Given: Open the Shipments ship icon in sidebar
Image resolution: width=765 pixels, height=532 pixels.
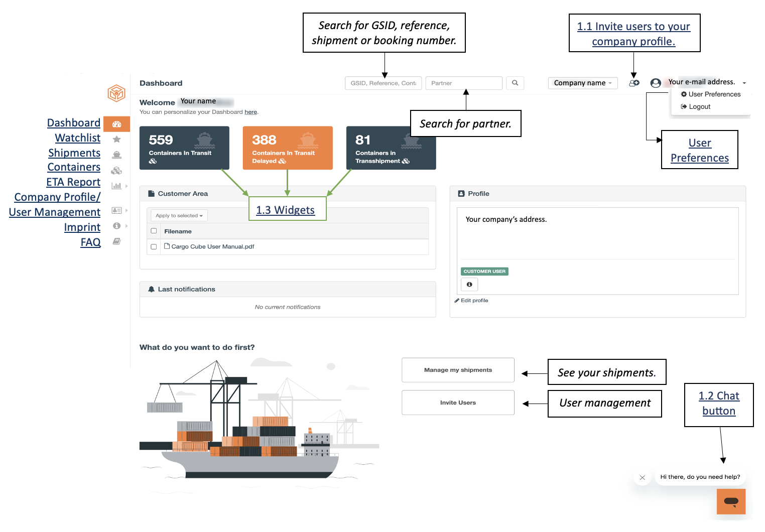Looking at the screenshot, I should point(116,155).
